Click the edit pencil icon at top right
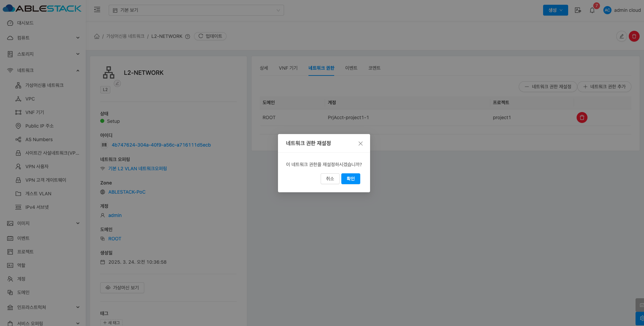The image size is (644, 326). (x=622, y=36)
